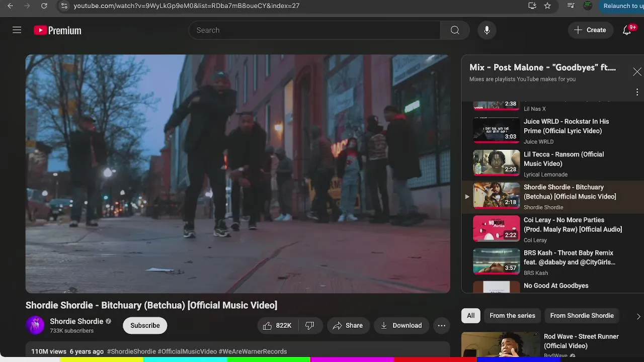Viewport: 644px width, 362px height.
Task: Bookmark this page with star icon
Action: click(x=547, y=6)
